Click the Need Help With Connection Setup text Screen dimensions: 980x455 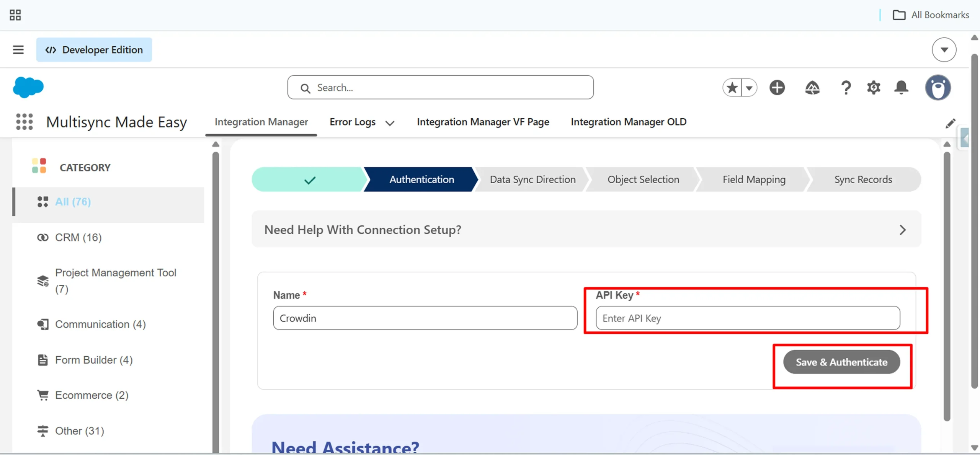[363, 230]
